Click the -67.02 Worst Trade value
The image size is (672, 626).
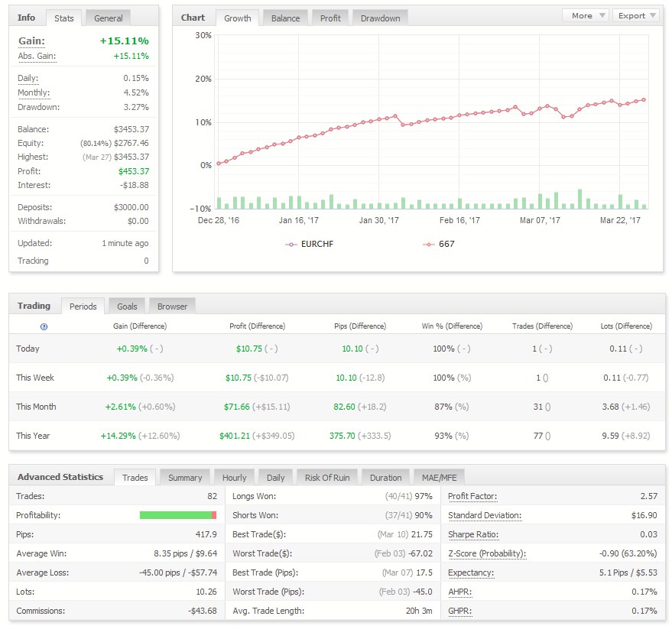coord(420,553)
